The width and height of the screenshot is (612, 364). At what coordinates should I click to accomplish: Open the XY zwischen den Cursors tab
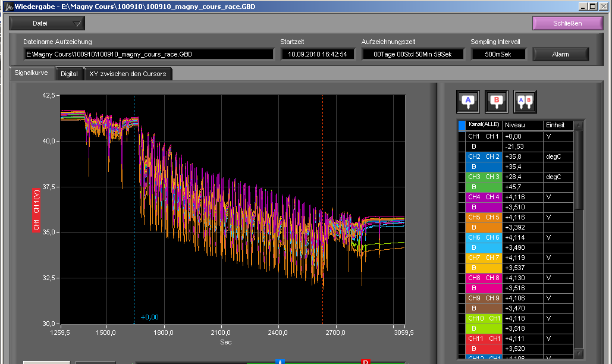tap(127, 74)
